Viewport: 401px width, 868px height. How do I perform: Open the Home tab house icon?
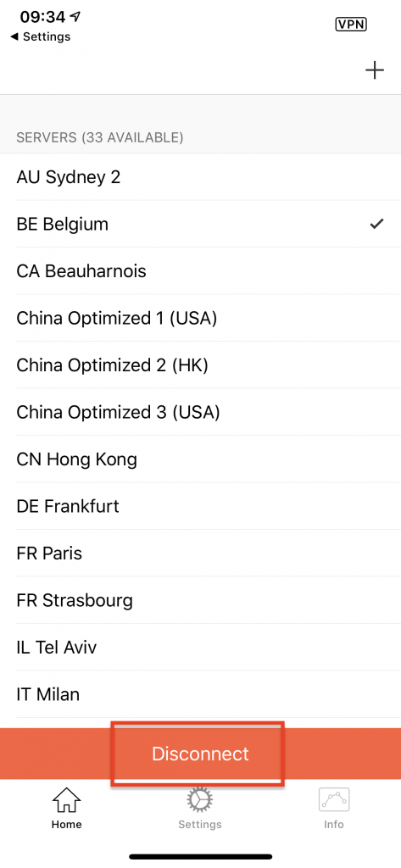[x=66, y=800]
